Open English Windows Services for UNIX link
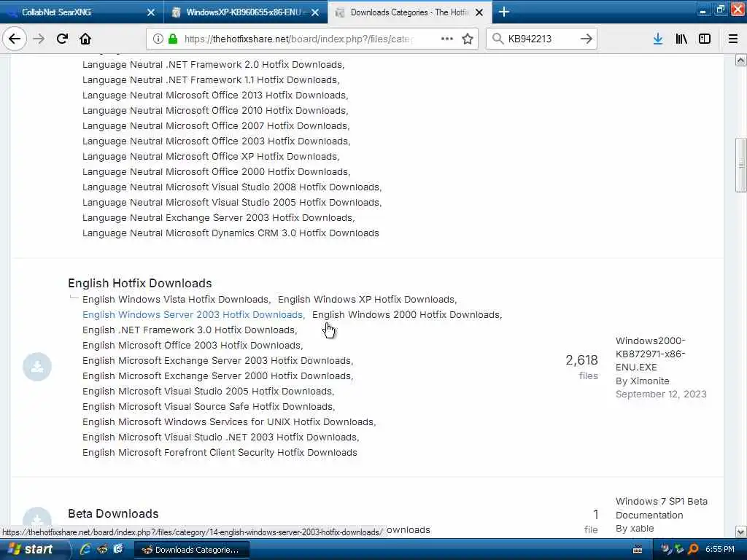747x560 pixels. coord(228,421)
